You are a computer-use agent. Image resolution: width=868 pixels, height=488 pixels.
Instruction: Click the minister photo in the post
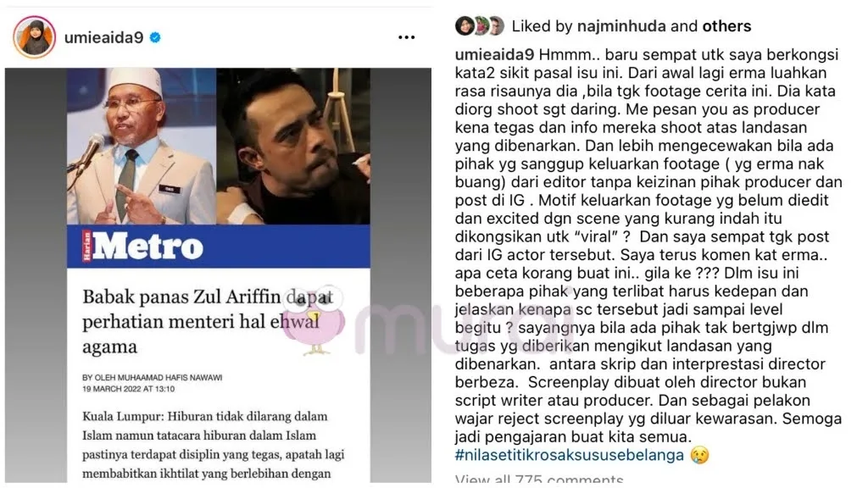(142, 147)
